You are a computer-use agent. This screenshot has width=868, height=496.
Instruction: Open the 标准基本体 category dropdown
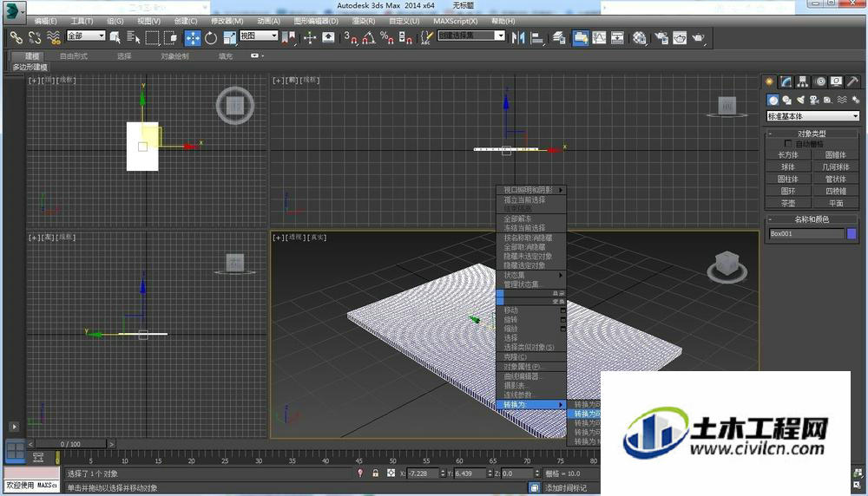coord(812,116)
